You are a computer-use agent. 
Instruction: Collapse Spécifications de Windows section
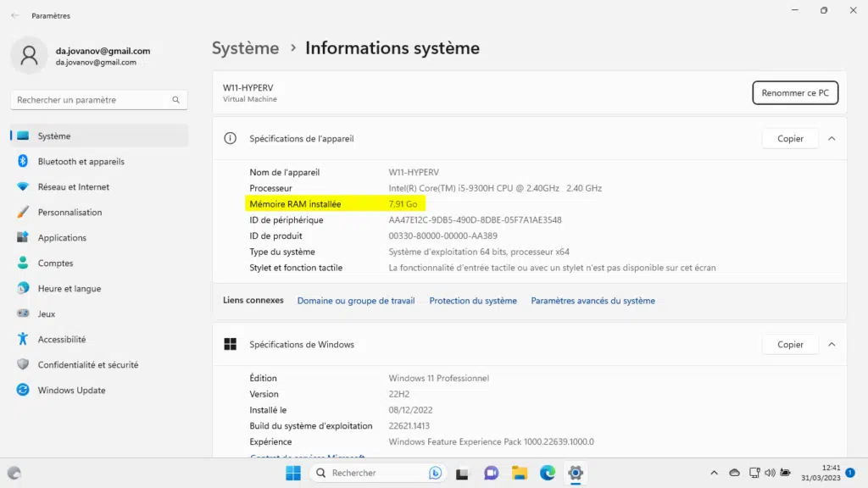pos(832,345)
